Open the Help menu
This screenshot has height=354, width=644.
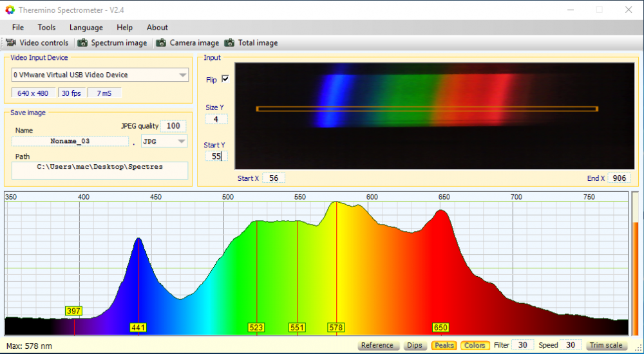[x=124, y=28]
